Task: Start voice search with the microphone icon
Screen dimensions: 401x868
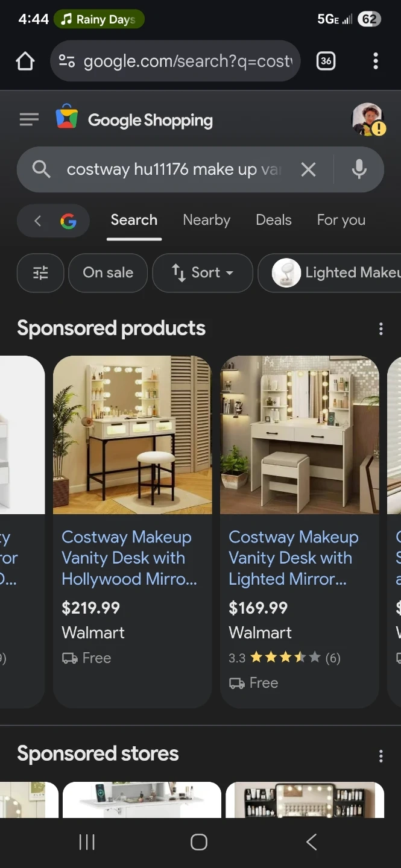Action: click(x=359, y=170)
